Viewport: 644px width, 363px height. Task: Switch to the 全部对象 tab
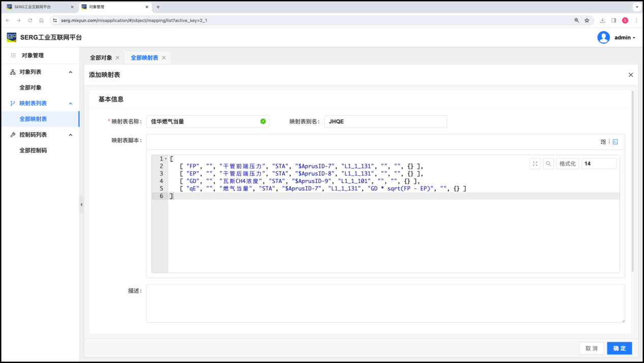coord(101,58)
